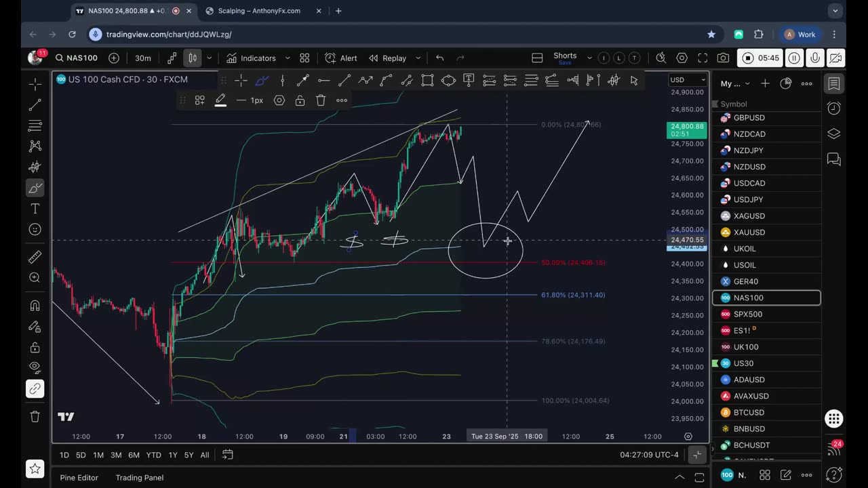Open the emoji icons tool
Image resolution: width=868 pixels, height=488 pixels.
click(35, 229)
